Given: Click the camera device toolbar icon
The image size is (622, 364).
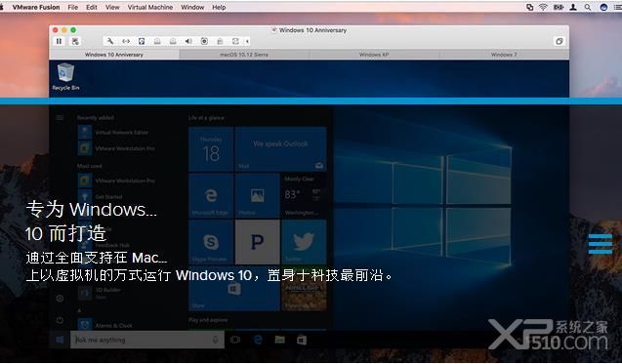Looking at the screenshot, I should 204,41.
